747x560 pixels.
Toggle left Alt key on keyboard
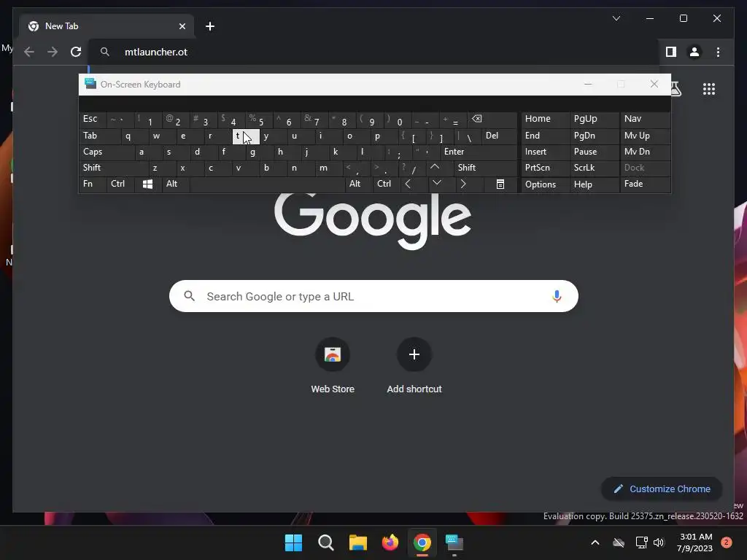click(x=176, y=184)
